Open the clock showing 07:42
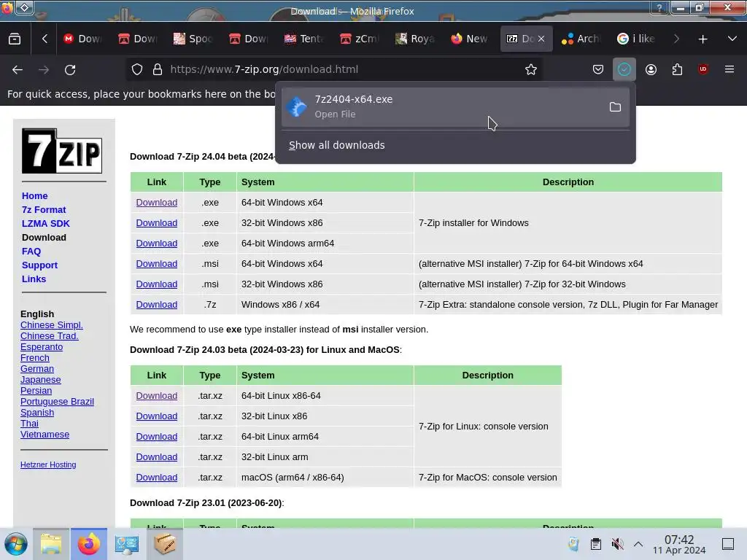 click(x=679, y=544)
